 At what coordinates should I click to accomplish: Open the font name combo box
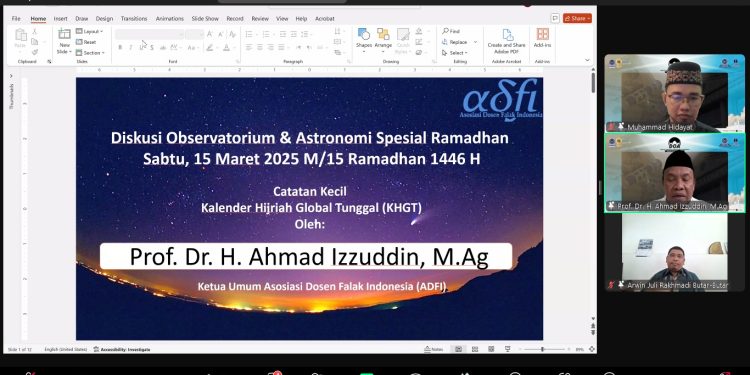[149, 34]
